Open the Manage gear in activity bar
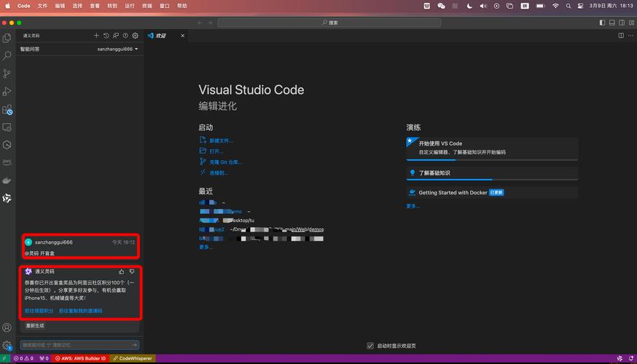Image resolution: width=637 pixels, height=364 pixels. tap(7, 345)
